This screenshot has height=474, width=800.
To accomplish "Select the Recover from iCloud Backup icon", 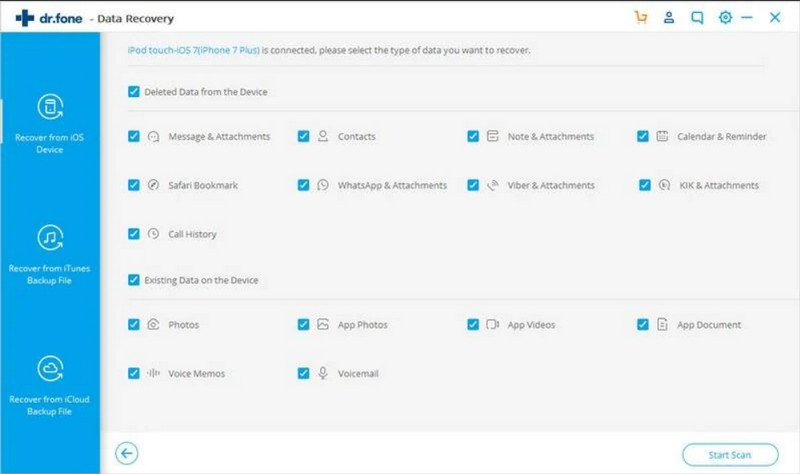I will coord(50,369).
